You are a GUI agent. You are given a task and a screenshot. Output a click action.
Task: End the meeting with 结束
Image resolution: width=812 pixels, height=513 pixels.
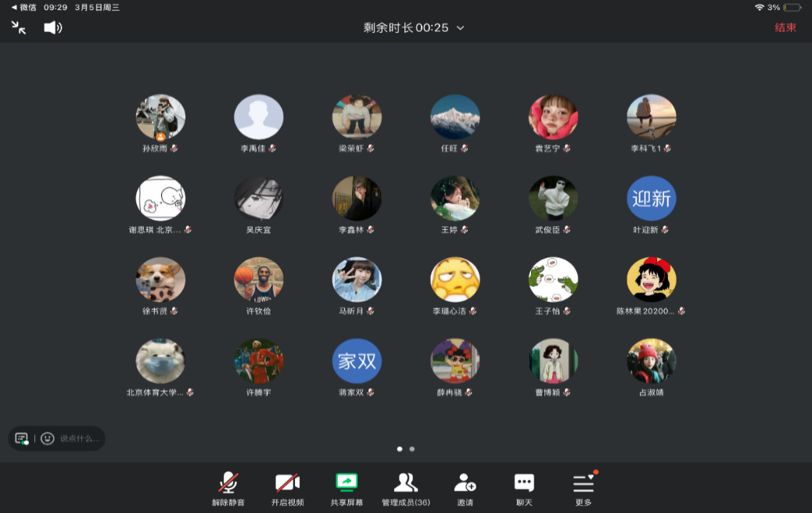point(785,26)
